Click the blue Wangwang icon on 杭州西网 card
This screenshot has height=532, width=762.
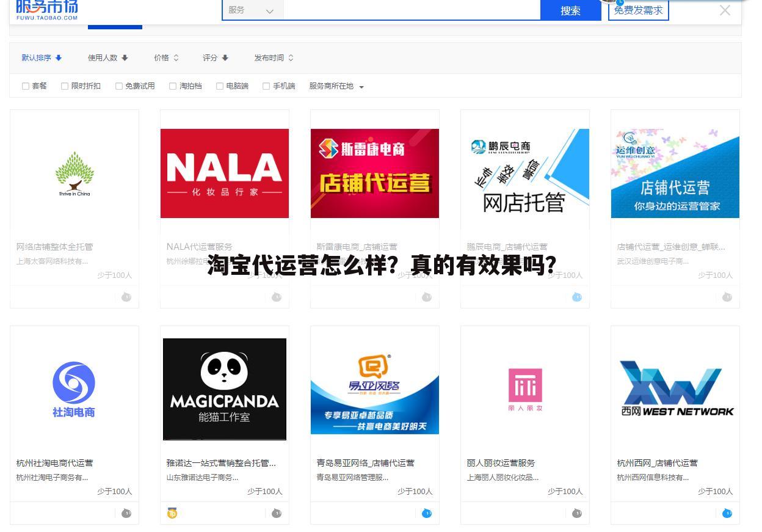click(x=727, y=513)
